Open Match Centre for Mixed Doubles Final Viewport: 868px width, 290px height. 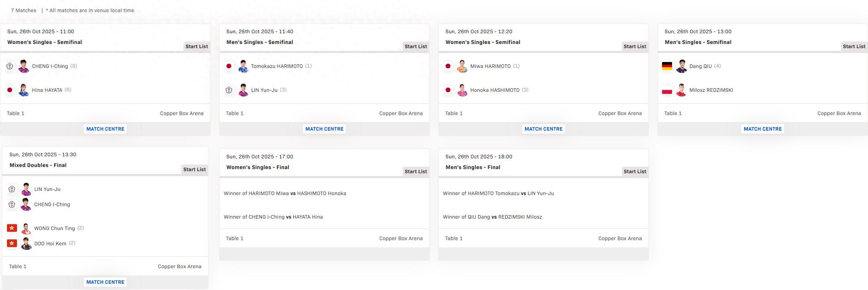coord(105,282)
